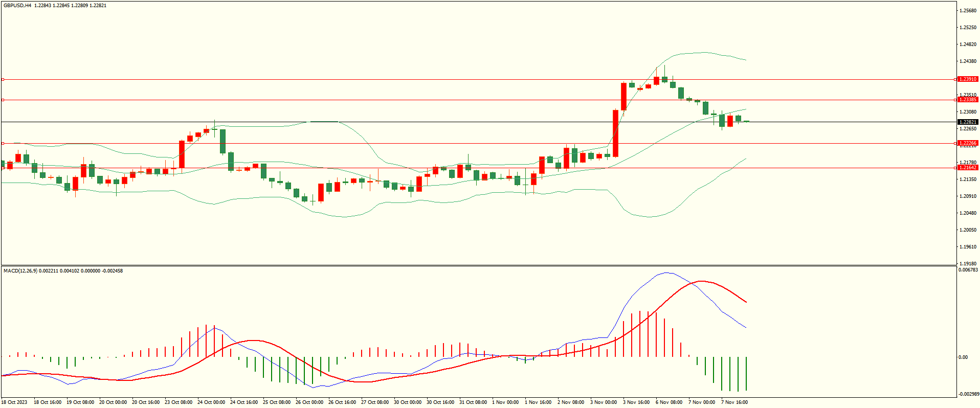The height and width of the screenshot is (408, 980).
Task: Select the red 1.23910 price level label
Action: [x=968, y=79]
